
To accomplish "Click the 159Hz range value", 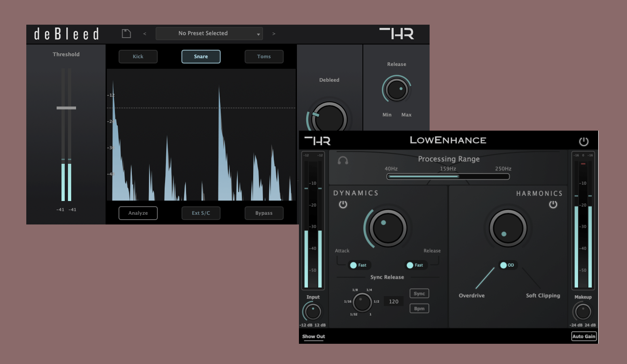I will 448,169.
